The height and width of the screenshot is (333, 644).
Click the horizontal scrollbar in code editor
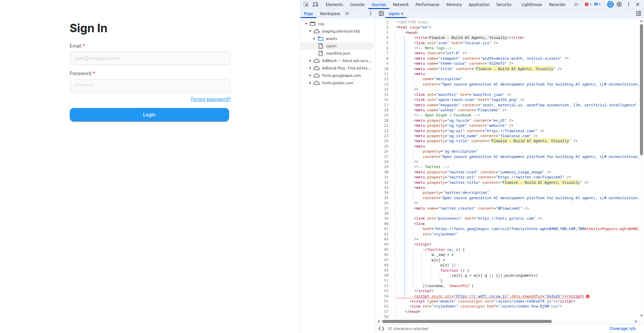pos(467,321)
